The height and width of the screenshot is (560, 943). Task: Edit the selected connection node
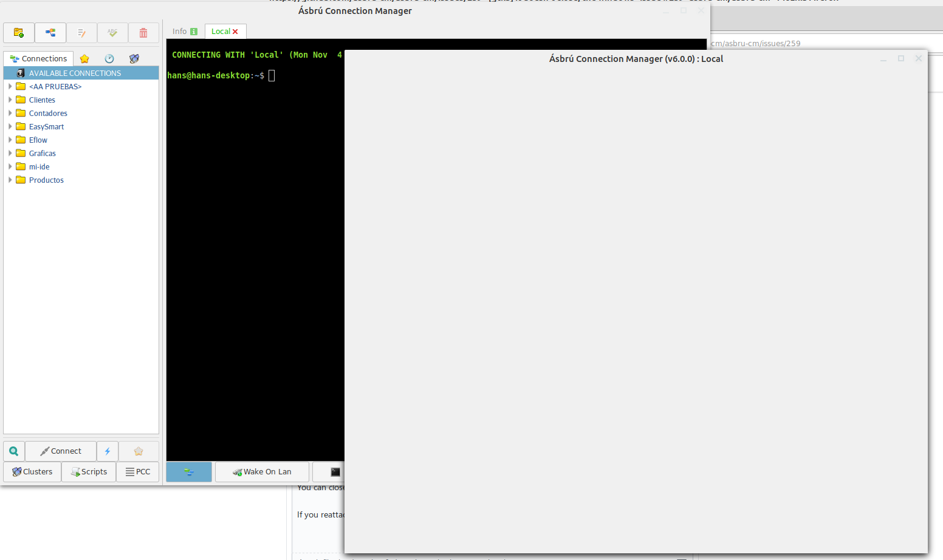pyautogui.click(x=81, y=32)
